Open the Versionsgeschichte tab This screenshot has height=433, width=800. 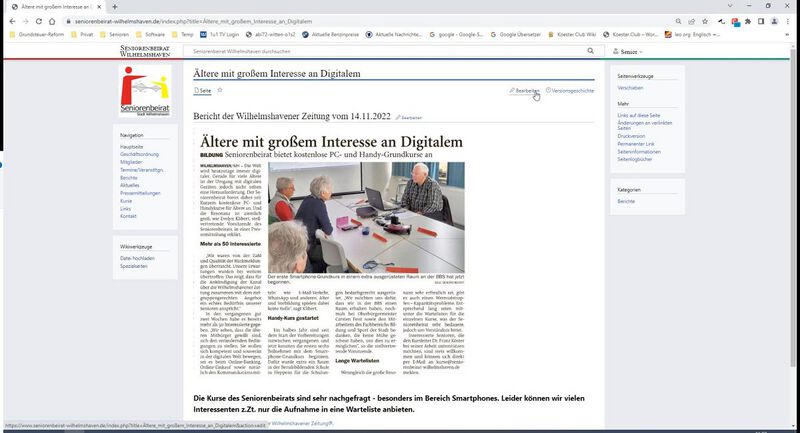tap(571, 90)
